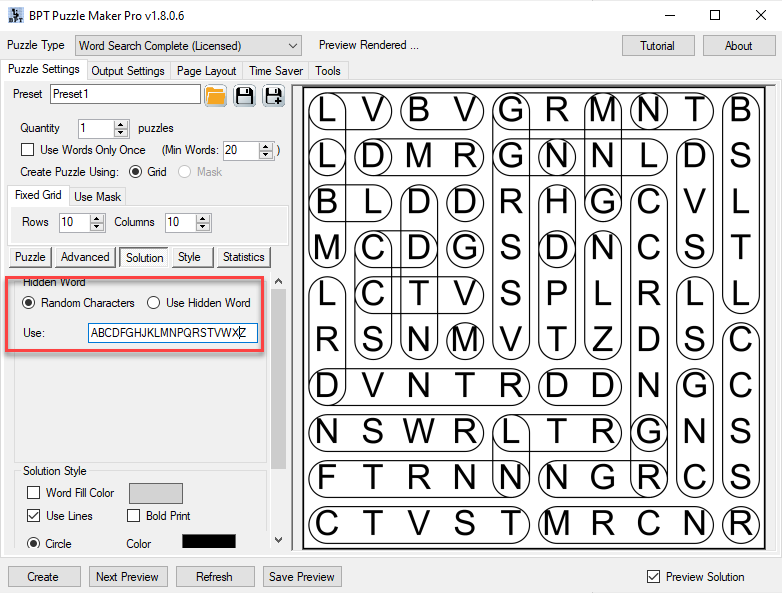Screen dimensions: 782x593
Task: Click the save preset as new icon
Action: coord(273,95)
